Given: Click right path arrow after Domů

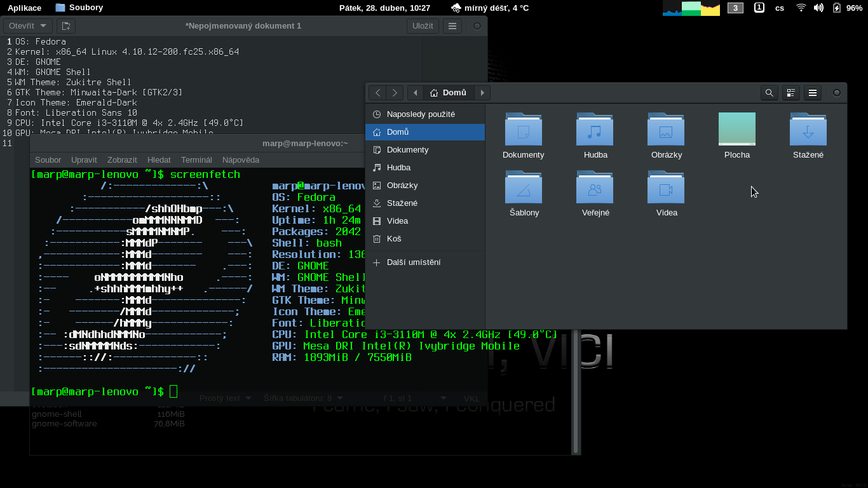Looking at the screenshot, I should click(482, 93).
